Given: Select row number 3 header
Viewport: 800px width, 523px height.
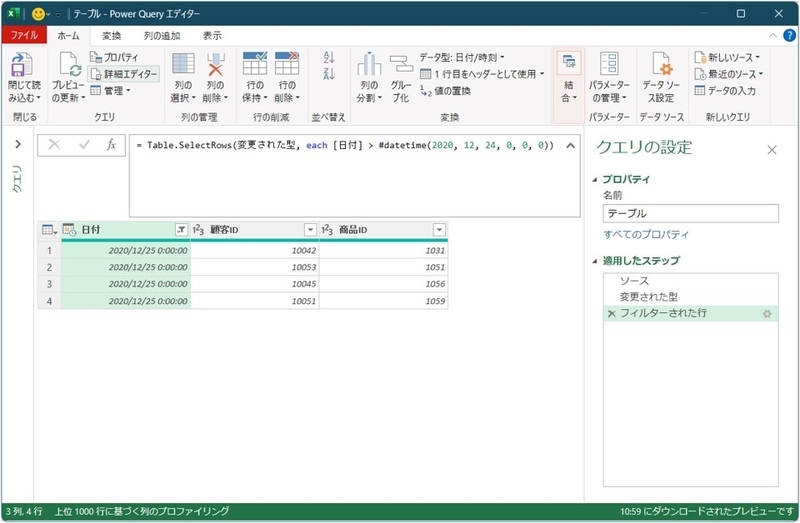Looking at the screenshot, I should pos(49,284).
